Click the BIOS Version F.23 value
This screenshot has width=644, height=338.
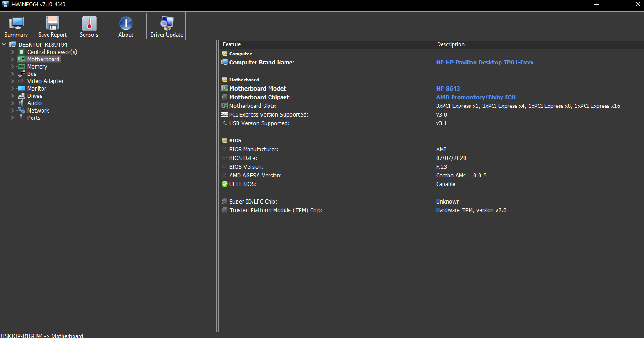[x=442, y=166]
